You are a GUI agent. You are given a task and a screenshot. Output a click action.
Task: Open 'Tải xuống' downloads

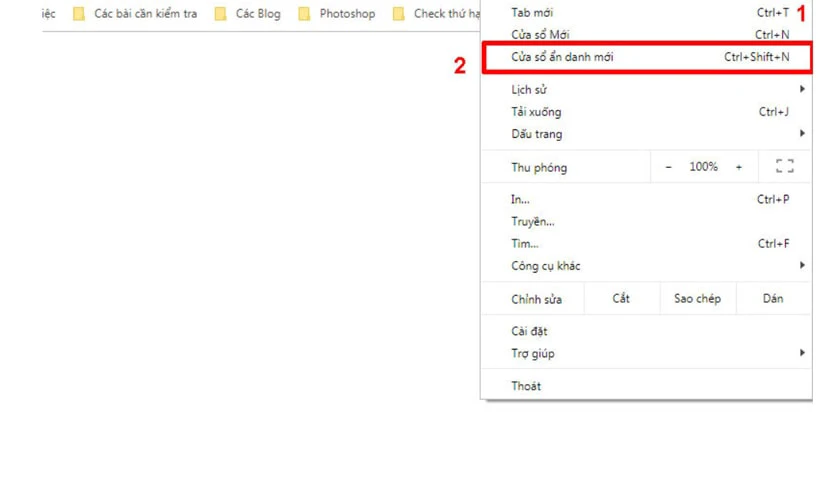tap(646, 112)
